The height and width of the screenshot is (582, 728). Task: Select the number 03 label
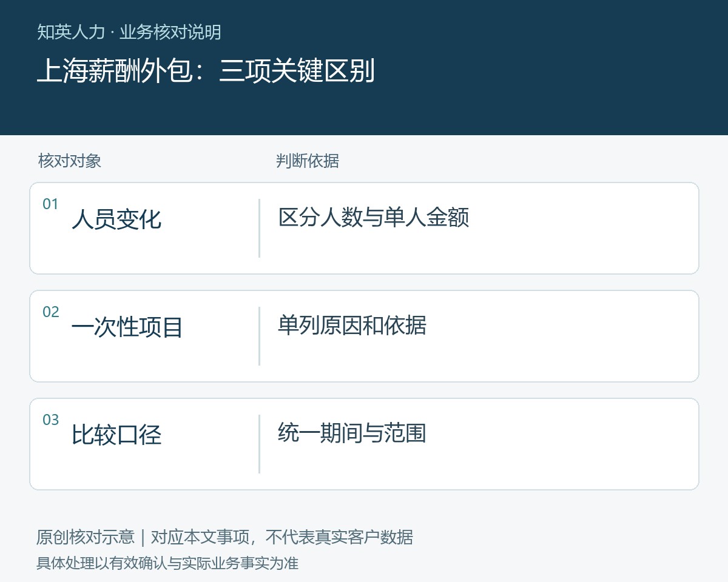[x=50, y=420]
